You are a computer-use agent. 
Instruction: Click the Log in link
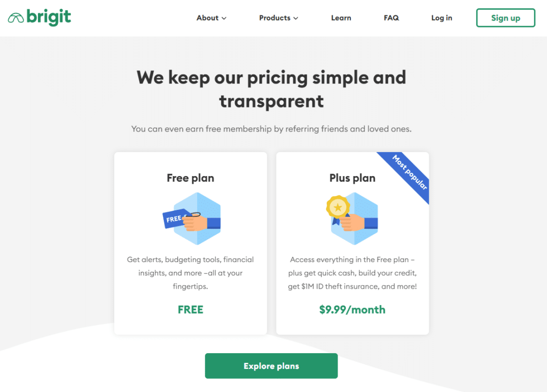click(x=441, y=18)
